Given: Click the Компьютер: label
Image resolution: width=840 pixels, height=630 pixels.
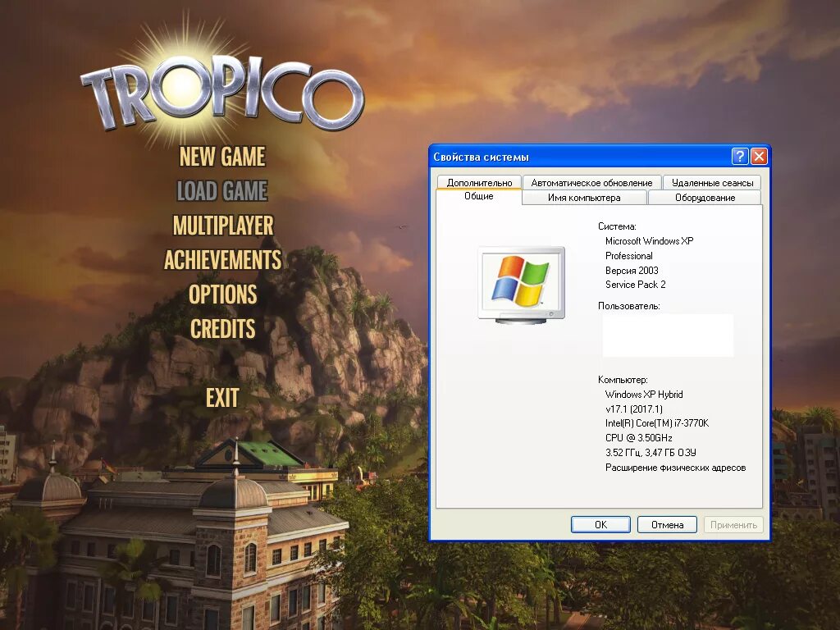Looking at the screenshot, I should click(623, 380).
